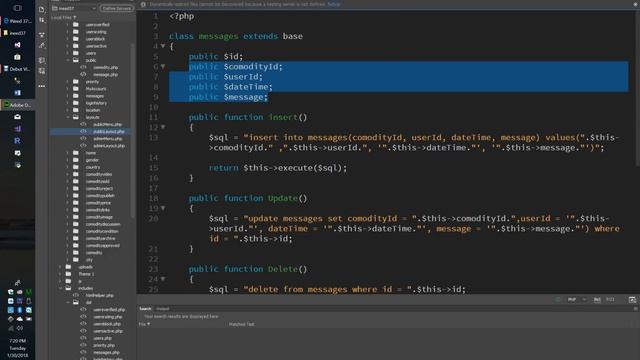Open users.php in dal folder
Screen dimensions: 640x360
[x=102, y=338]
